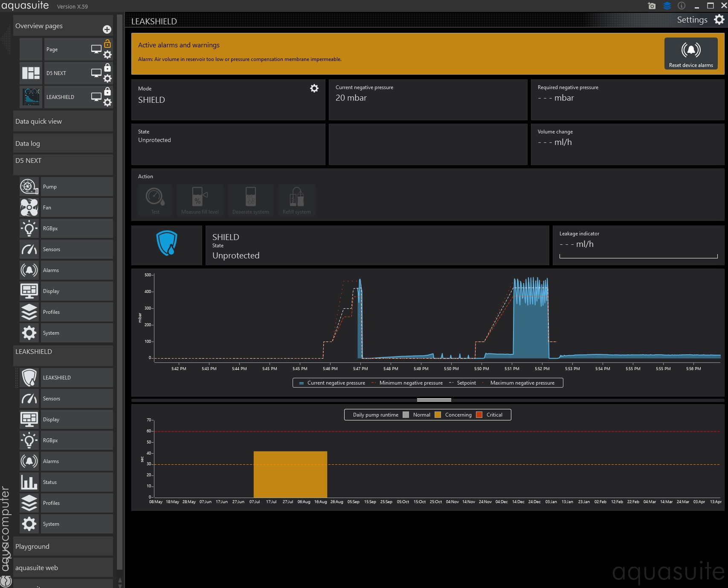Image resolution: width=728 pixels, height=588 pixels.
Task: Click the Reset device alarms bell icon
Action: (x=690, y=50)
